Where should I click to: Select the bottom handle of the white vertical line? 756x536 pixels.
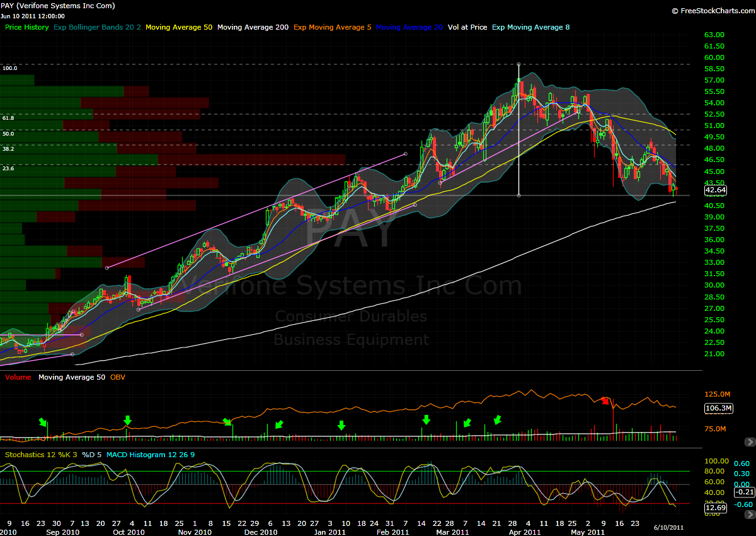point(518,195)
